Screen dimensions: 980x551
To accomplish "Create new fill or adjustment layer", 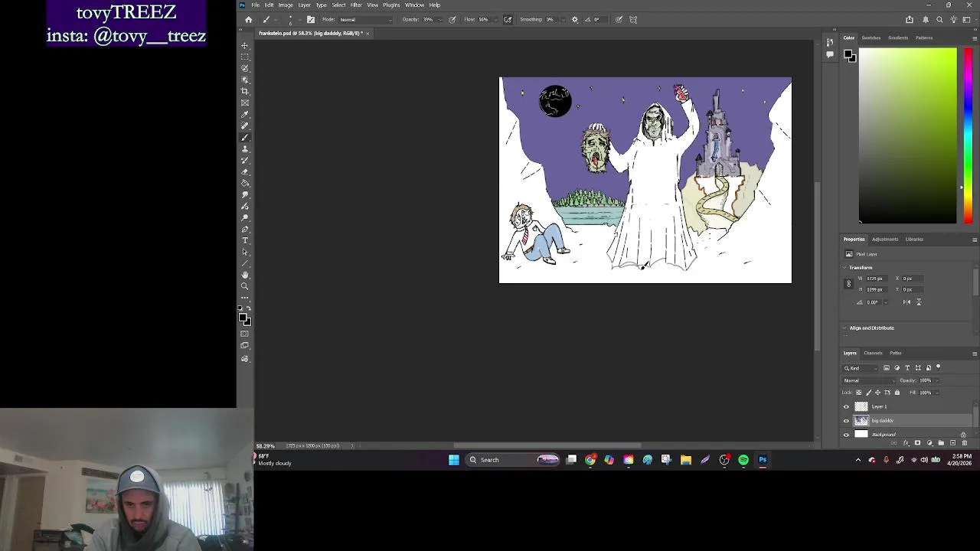I will tap(929, 443).
